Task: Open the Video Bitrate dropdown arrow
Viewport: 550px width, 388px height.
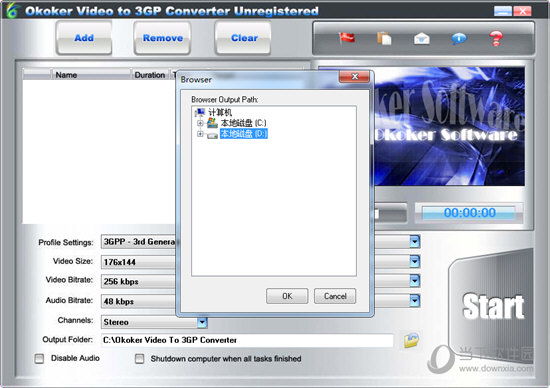Action: tap(415, 281)
